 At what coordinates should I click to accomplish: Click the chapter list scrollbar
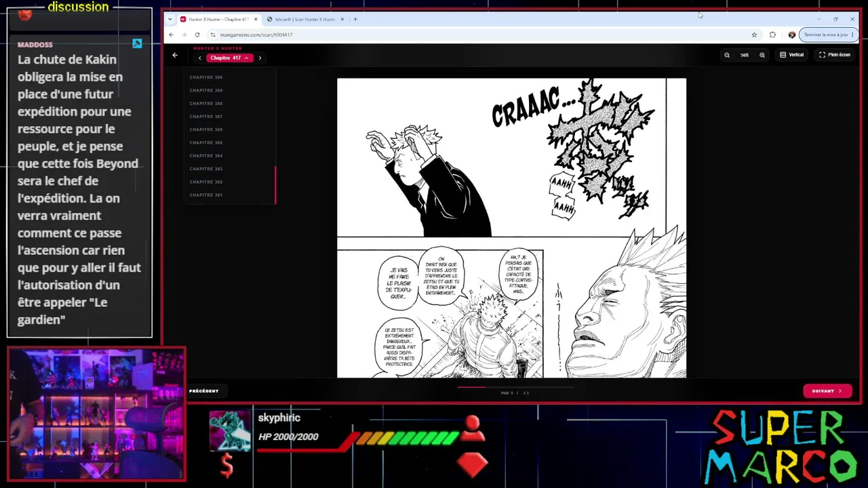click(x=275, y=184)
